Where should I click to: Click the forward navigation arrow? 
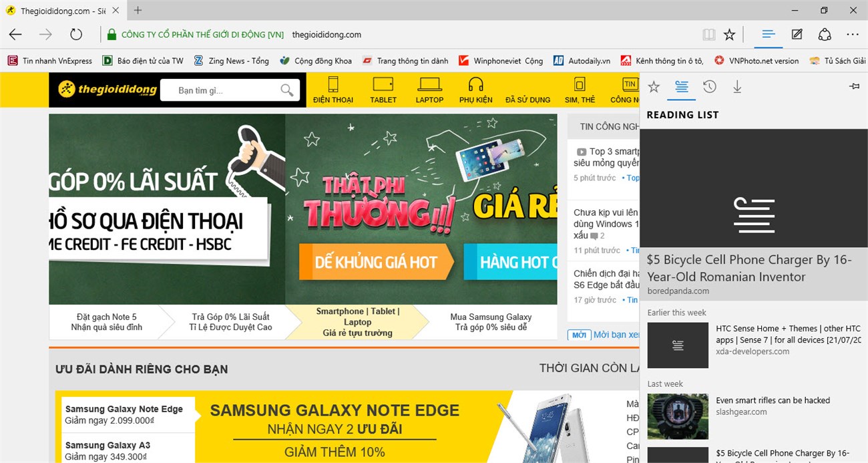click(45, 35)
